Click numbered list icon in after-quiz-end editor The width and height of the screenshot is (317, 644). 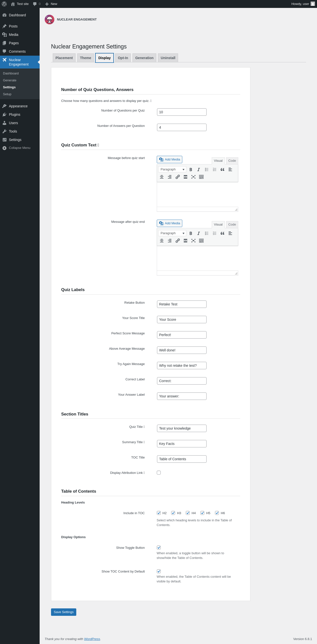pyautogui.click(x=214, y=233)
